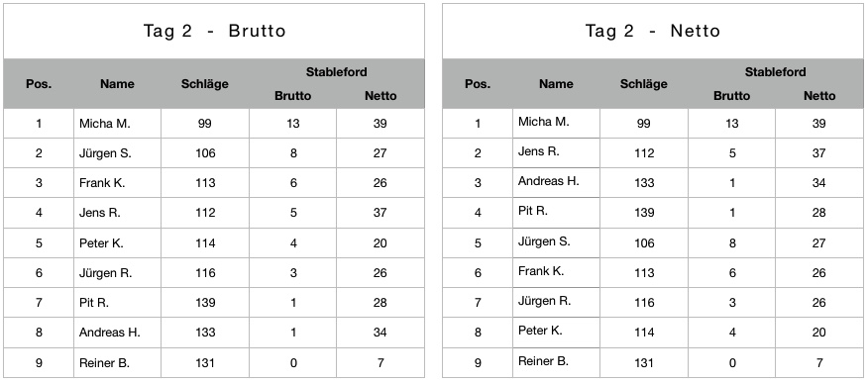Click Frank K. in Brutto table position 3
This screenshot has height=383, width=868.
[102, 183]
